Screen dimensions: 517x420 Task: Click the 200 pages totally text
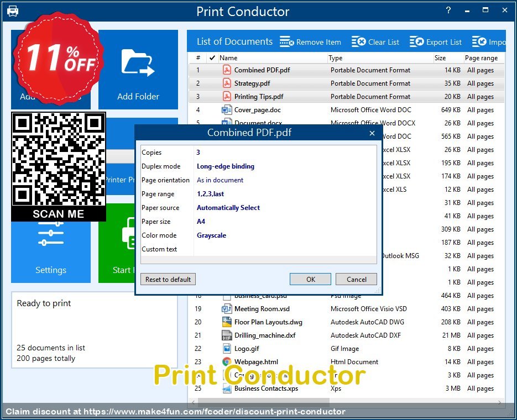(x=46, y=358)
